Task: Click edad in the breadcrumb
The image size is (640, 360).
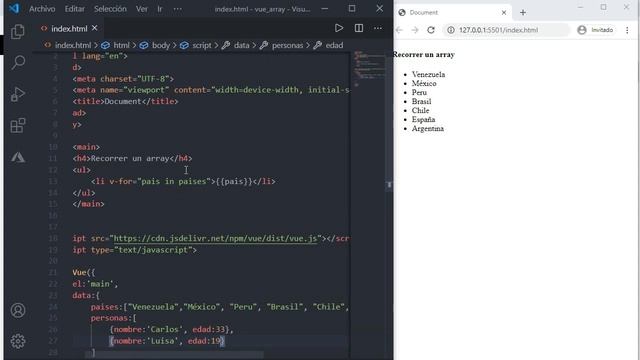Action: (334, 45)
